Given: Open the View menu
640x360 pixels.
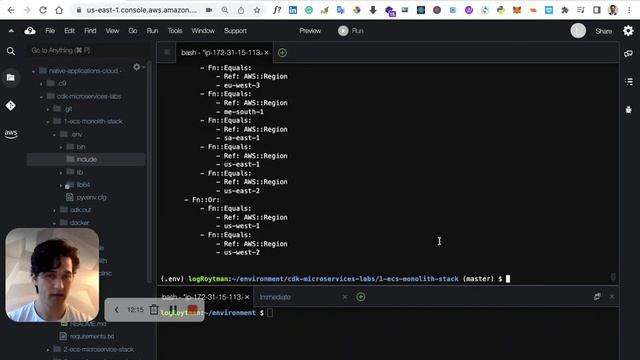Looking at the screenshot, I should 112,31.
